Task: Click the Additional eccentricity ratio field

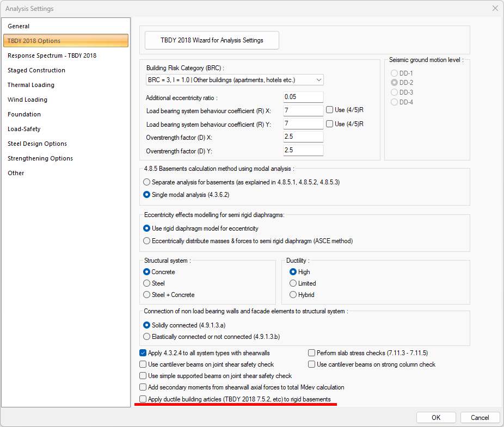Action: (303, 97)
